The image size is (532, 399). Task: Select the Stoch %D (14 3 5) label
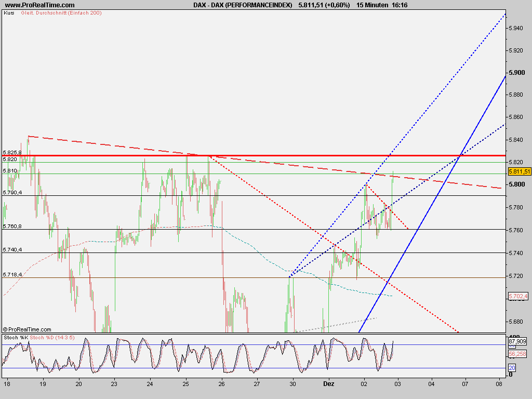coord(52,338)
